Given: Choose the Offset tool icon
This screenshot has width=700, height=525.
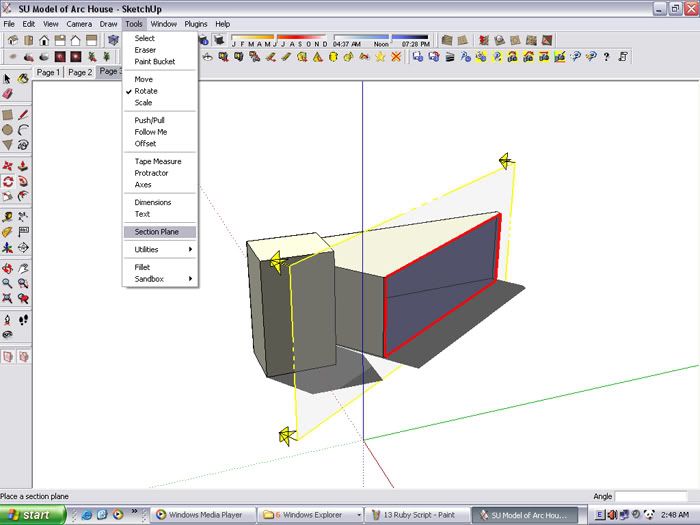Looking at the screenshot, I should 23,196.
